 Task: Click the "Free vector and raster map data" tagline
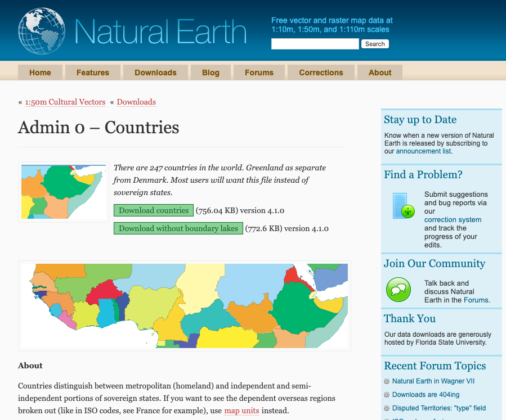point(332,25)
